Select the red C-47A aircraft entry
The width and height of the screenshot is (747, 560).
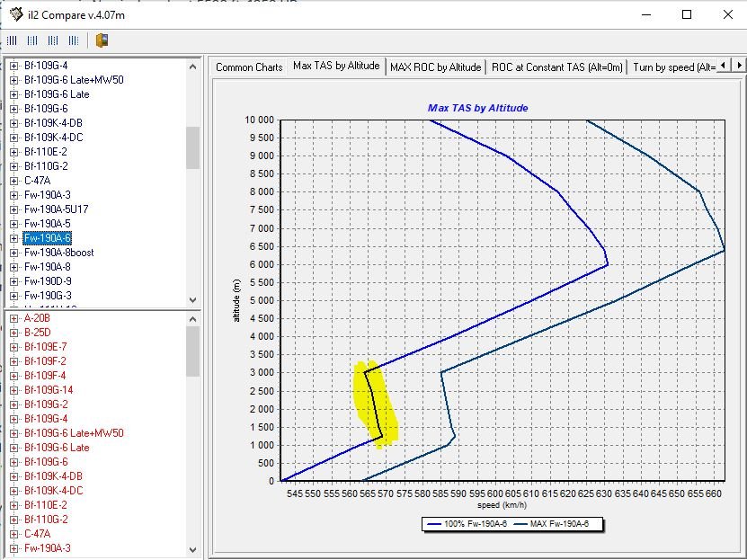40,534
